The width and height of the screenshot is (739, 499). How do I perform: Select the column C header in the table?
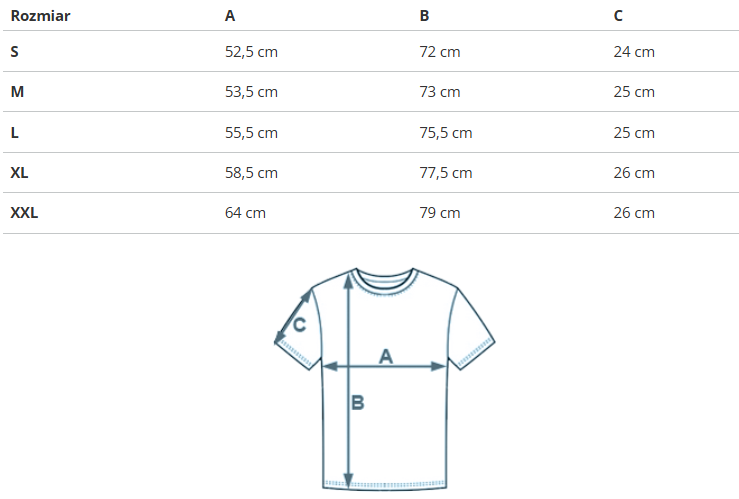(618, 16)
